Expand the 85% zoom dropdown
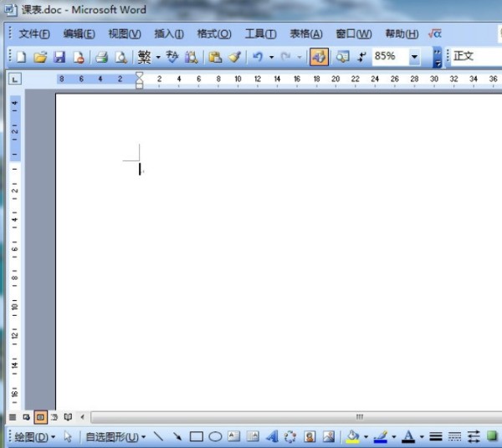 [415, 57]
